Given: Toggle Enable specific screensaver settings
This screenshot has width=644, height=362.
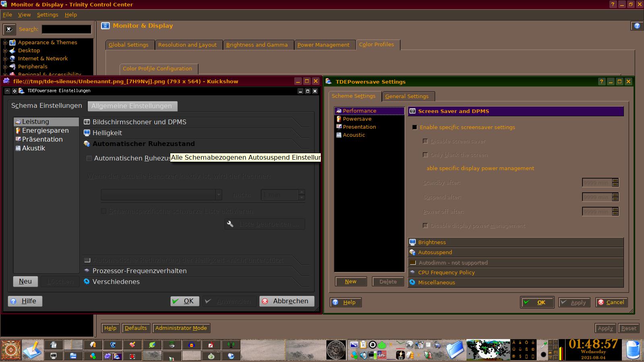Looking at the screenshot, I should [415, 127].
